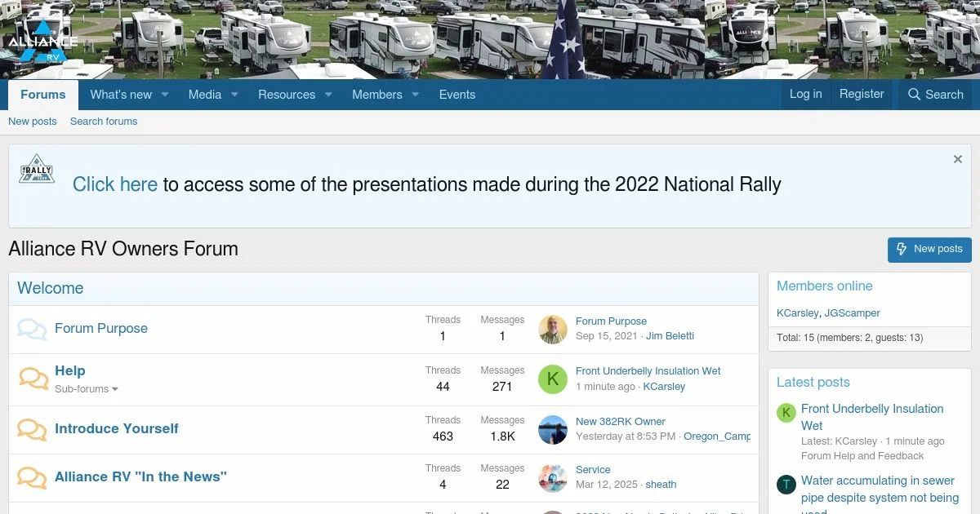The image size is (980, 514).
Task: Open Oregon_Camp avatar in Introduce Yourself row
Action: pyautogui.click(x=553, y=430)
